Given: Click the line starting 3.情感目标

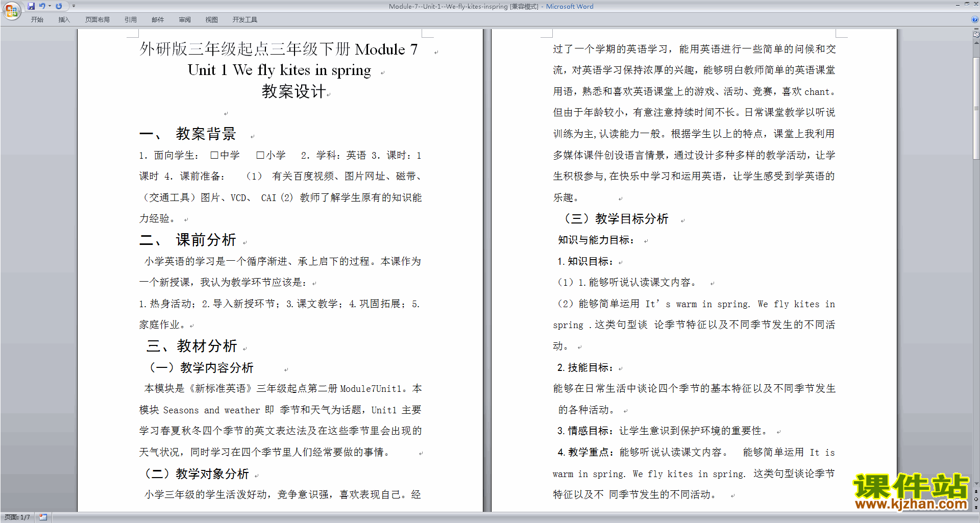Looking at the screenshot, I should coord(663,431).
